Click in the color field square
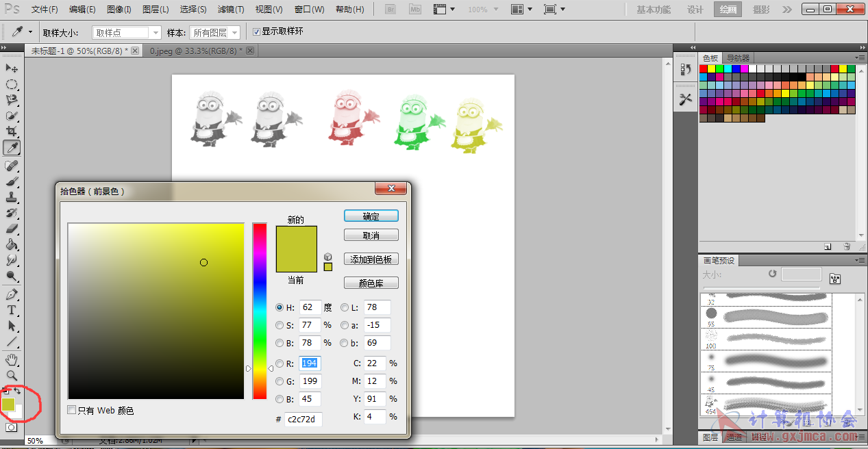Viewport: 868px width, 449px height. [156, 311]
